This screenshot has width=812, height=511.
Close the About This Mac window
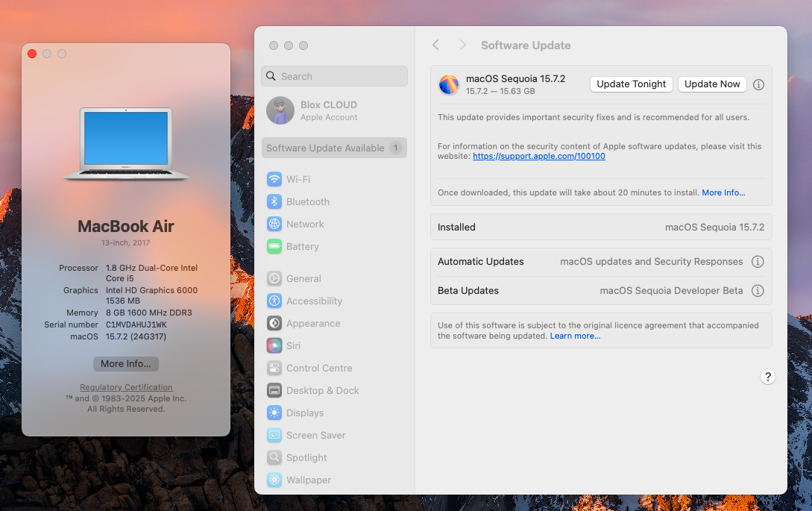[x=32, y=54]
